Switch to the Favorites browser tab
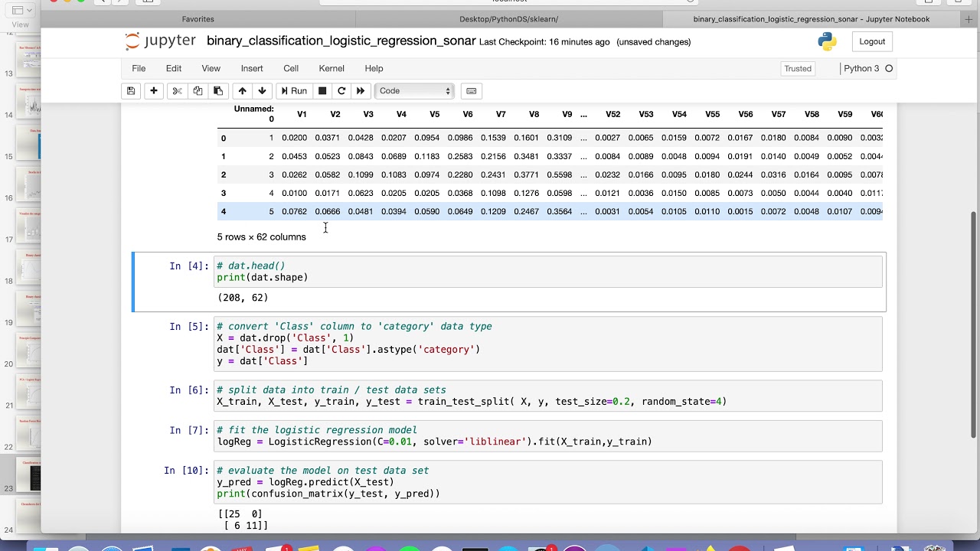The width and height of the screenshot is (980, 551). point(198,19)
